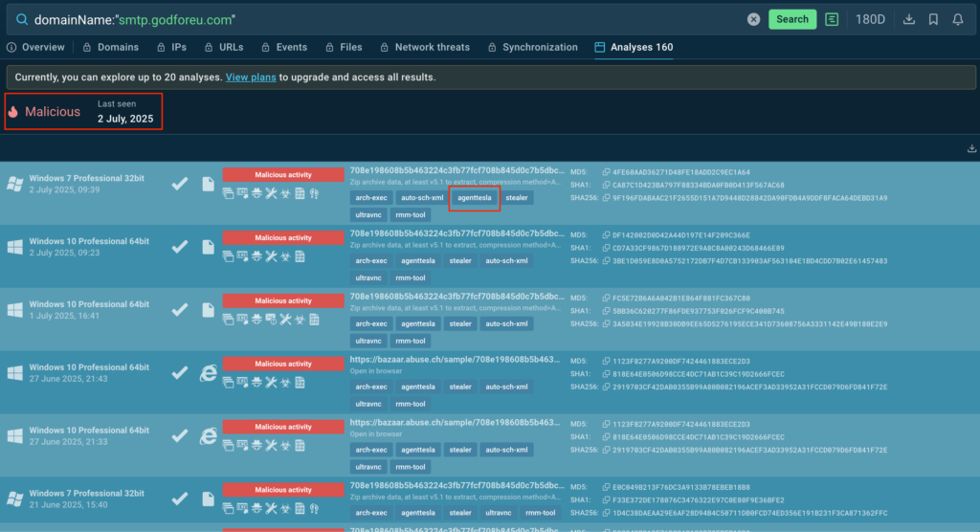Click the export icon above the results list
The image size is (980, 532).
(x=972, y=148)
